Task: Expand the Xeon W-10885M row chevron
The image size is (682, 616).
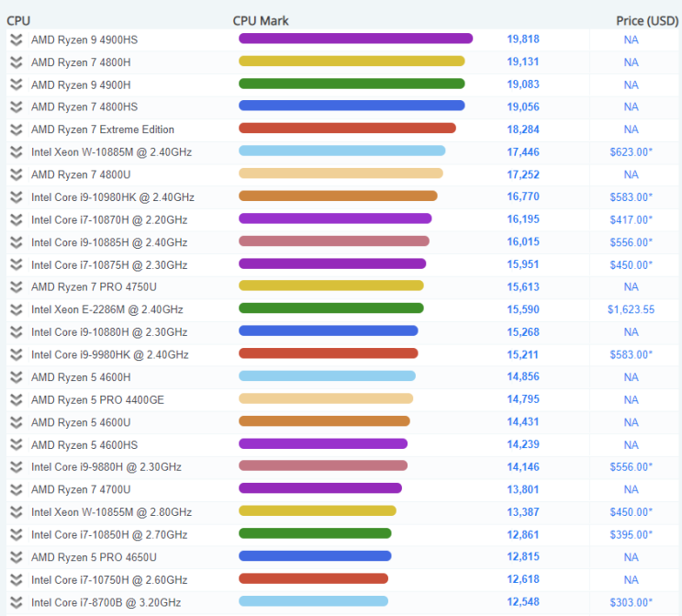Action: pos(17,152)
